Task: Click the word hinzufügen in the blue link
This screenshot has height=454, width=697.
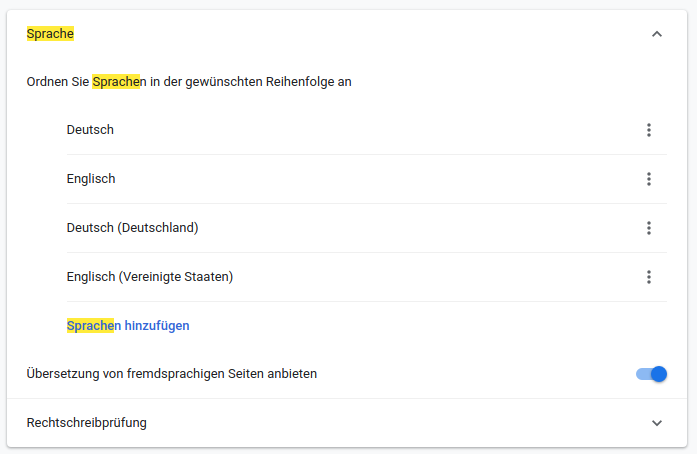Action: [x=157, y=325]
